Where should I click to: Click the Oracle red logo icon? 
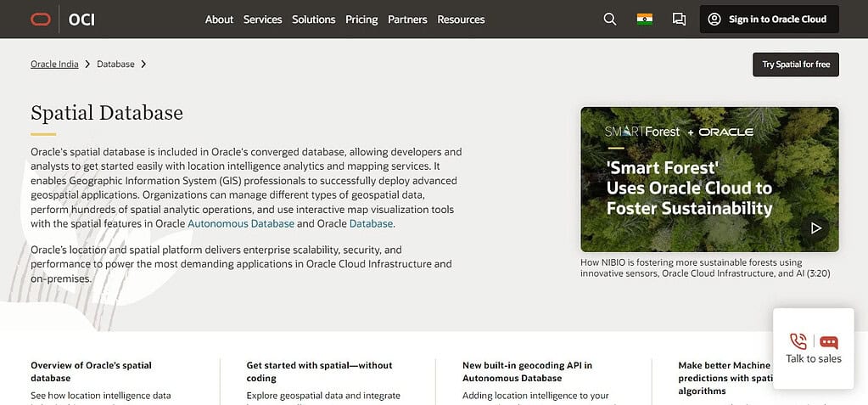[41, 20]
